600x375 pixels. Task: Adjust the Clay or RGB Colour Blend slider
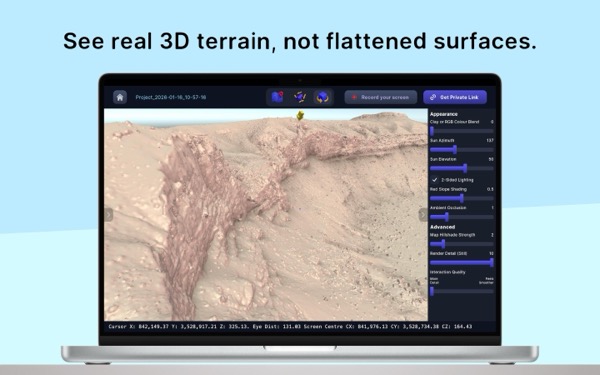point(461,131)
